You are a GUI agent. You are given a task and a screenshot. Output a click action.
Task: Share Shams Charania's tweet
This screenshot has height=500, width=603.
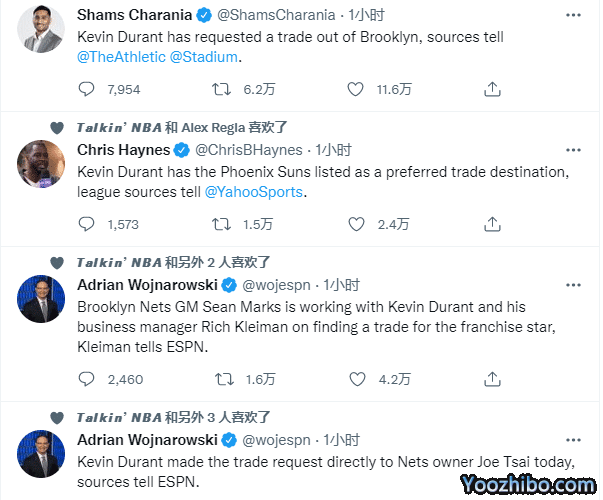(492, 89)
